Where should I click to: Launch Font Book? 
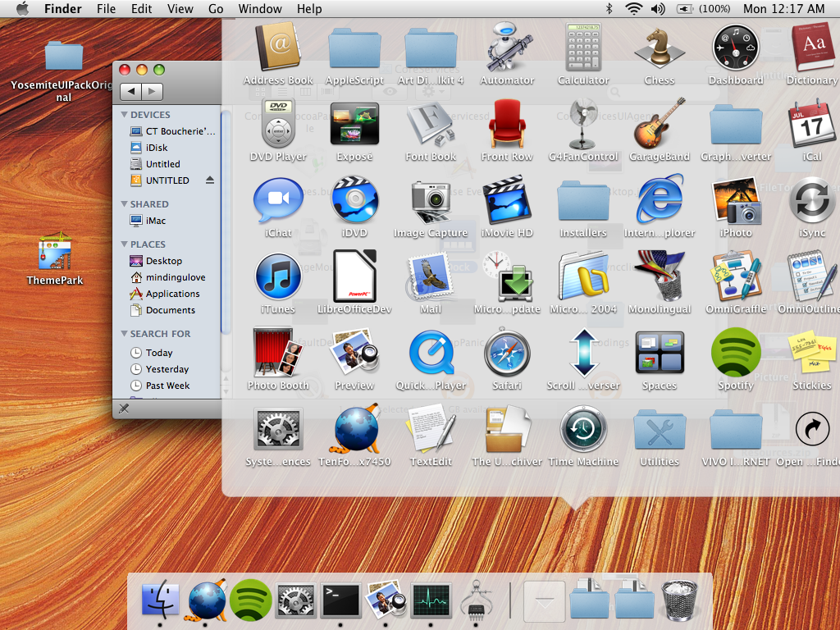pyautogui.click(x=431, y=125)
